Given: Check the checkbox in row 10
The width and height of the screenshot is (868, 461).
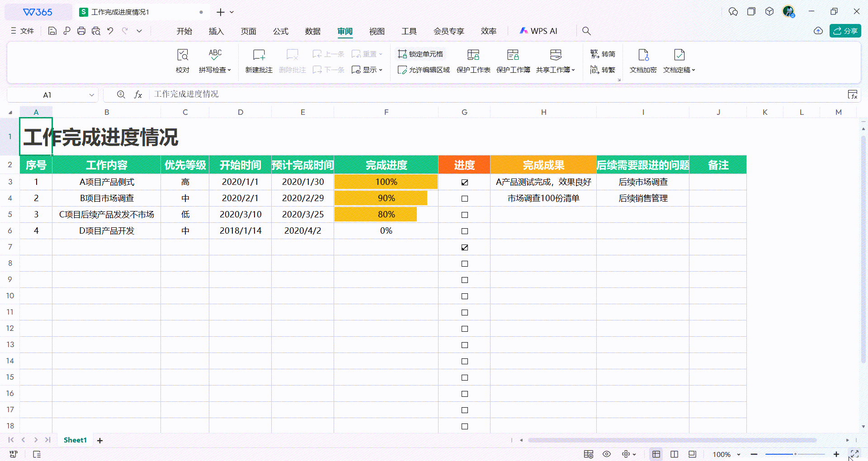Looking at the screenshot, I should coord(464,296).
